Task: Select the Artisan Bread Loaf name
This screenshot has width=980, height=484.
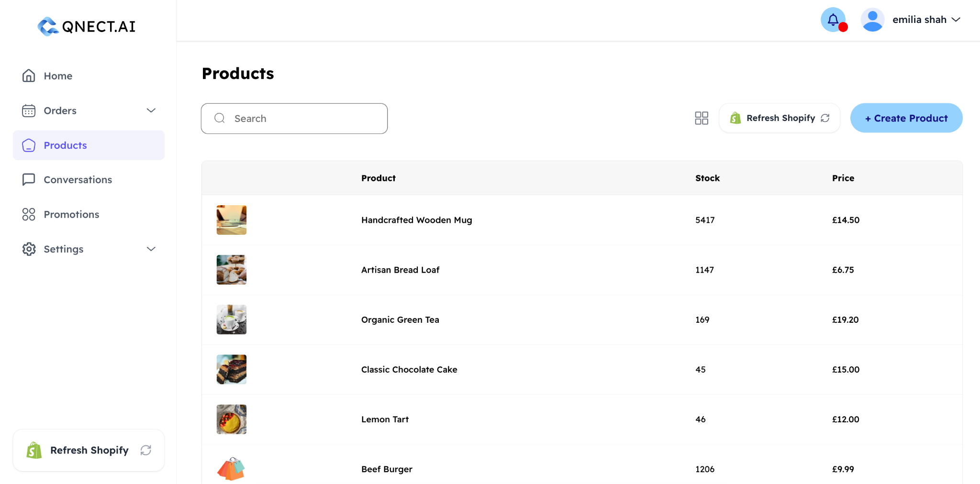Action: [400, 270]
